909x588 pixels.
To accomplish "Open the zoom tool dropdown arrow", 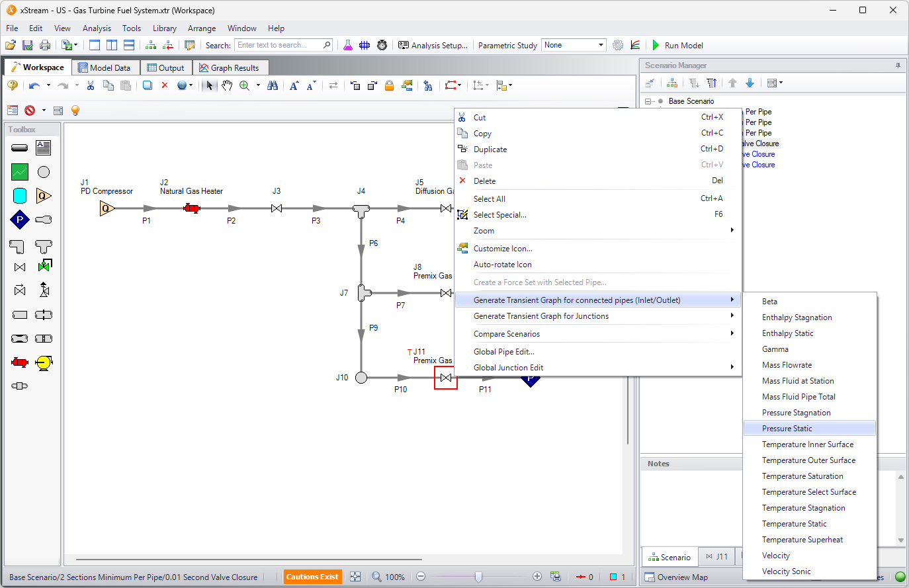I will (257, 85).
